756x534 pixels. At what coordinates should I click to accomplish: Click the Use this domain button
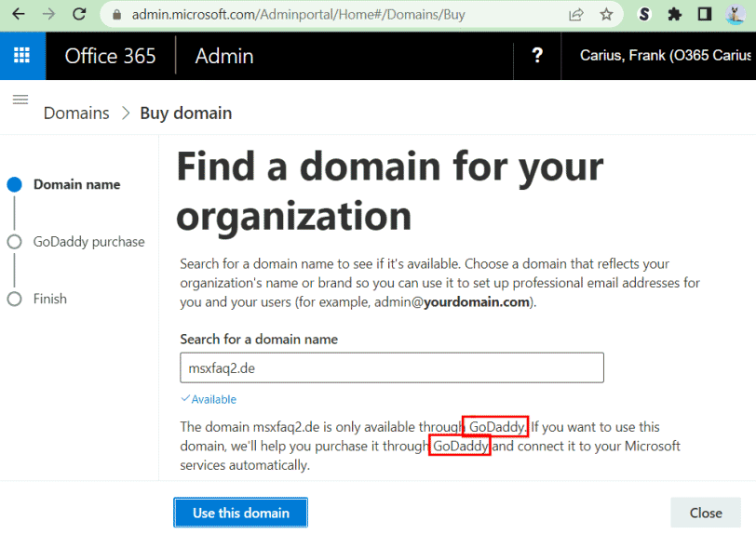240,513
